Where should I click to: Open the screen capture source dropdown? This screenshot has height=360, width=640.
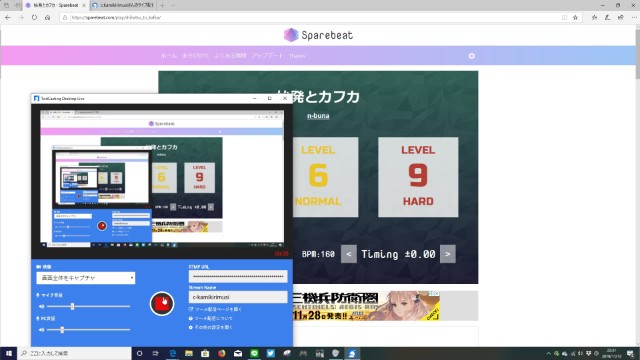[x=86, y=278]
